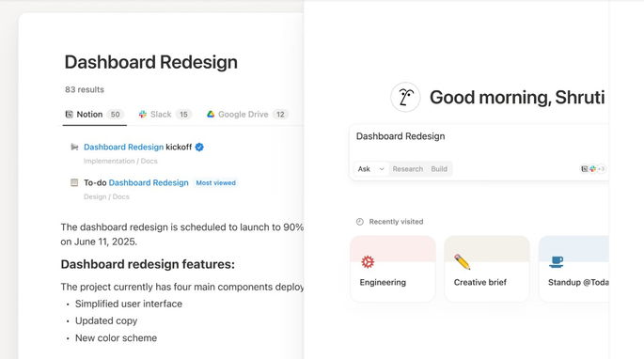
Task: Click Simplified user interface bullet
Action: tap(129, 304)
